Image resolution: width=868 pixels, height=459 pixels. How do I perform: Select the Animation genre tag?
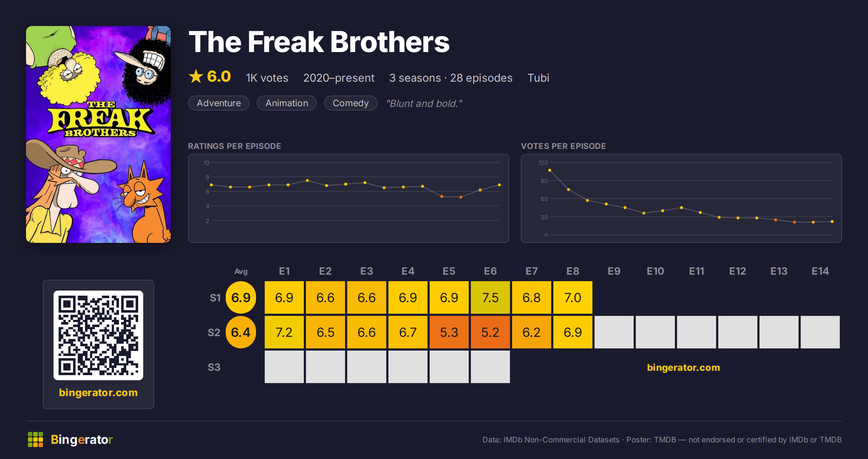(x=287, y=103)
